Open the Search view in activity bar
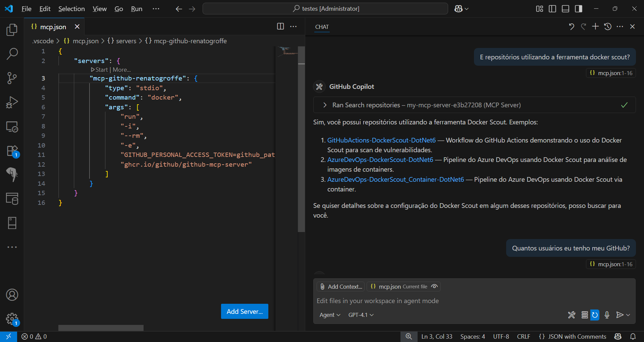Image resolution: width=644 pixels, height=342 pixels. click(12, 54)
